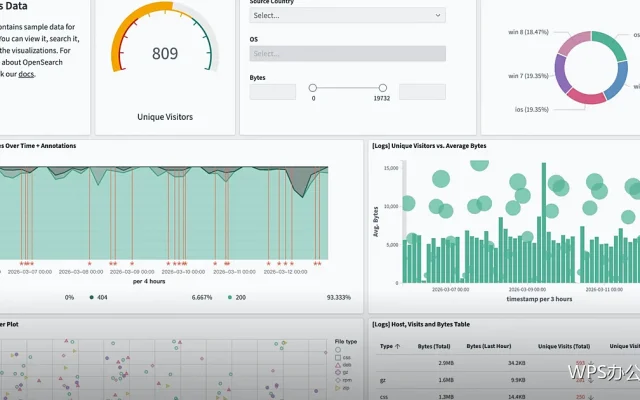640x400 pixels.
Task: Grab the Bytes slider handle at 19732
Action: click(382, 88)
